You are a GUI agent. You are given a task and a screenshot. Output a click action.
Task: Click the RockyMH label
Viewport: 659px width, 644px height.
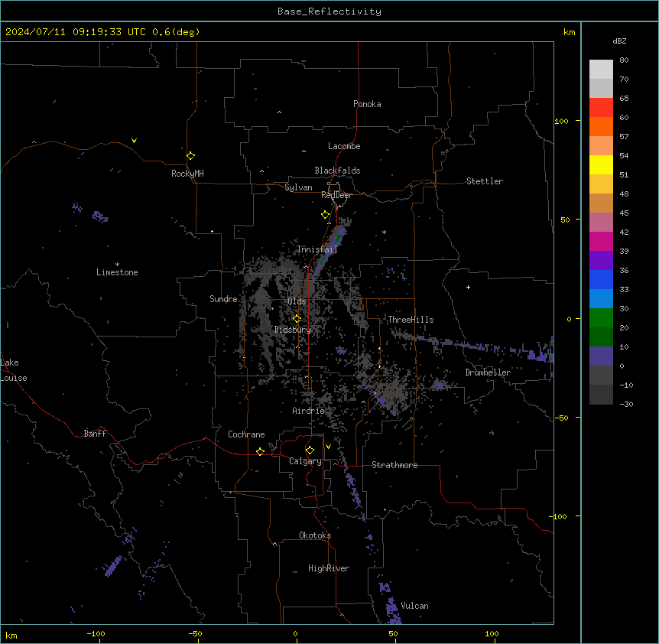point(187,174)
